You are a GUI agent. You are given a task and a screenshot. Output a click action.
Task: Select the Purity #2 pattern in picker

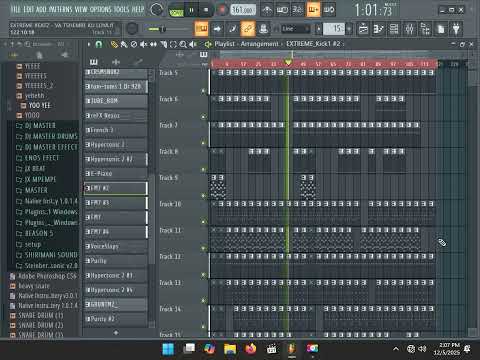pos(116,319)
